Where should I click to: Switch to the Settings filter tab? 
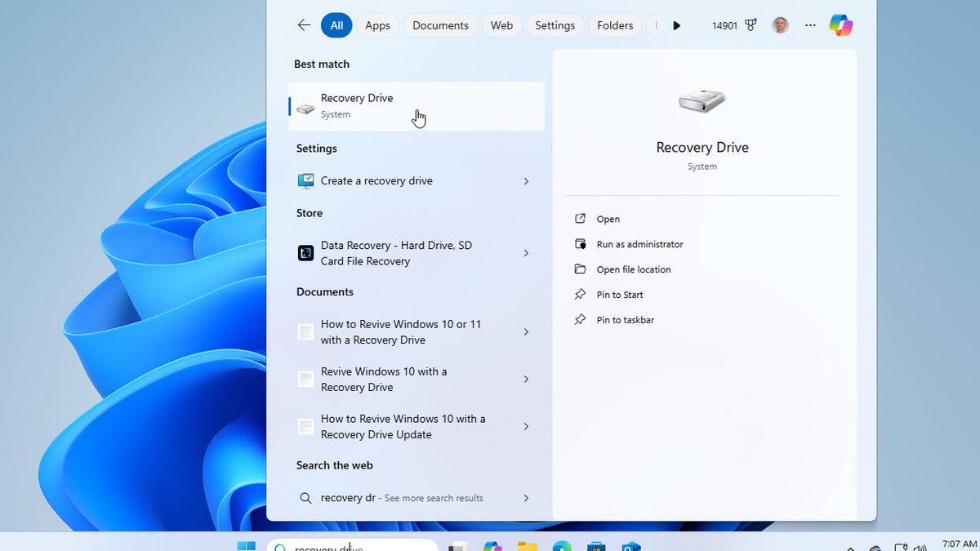[x=555, y=25]
